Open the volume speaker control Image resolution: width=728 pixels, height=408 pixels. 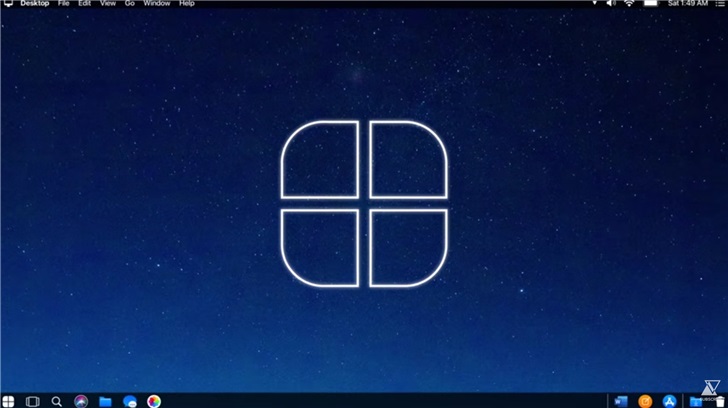611,3
